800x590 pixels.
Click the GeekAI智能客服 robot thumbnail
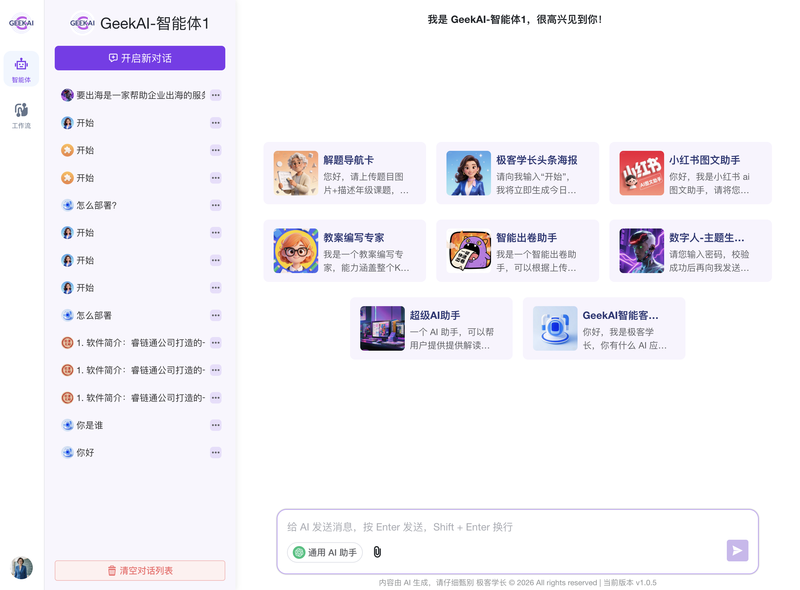[x=555, y=328]
